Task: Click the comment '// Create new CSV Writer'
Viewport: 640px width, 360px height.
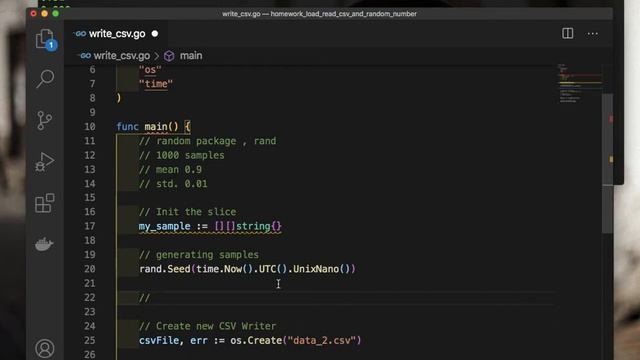Action: 207,326
